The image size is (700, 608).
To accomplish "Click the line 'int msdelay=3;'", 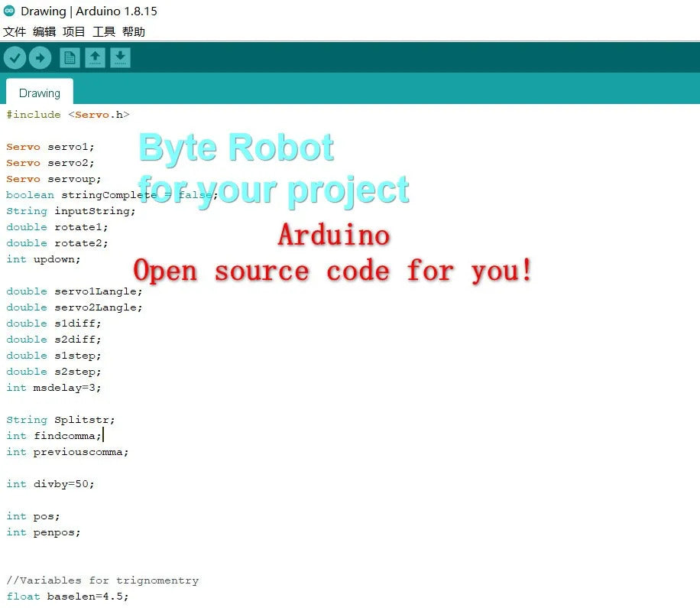I will click(53, 388).
